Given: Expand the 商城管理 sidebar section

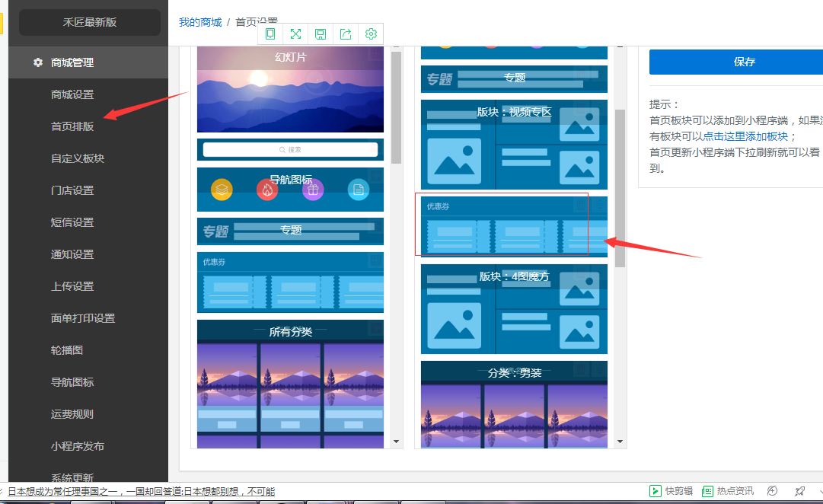Looking at the screenshot, I should tap(72, 62).
